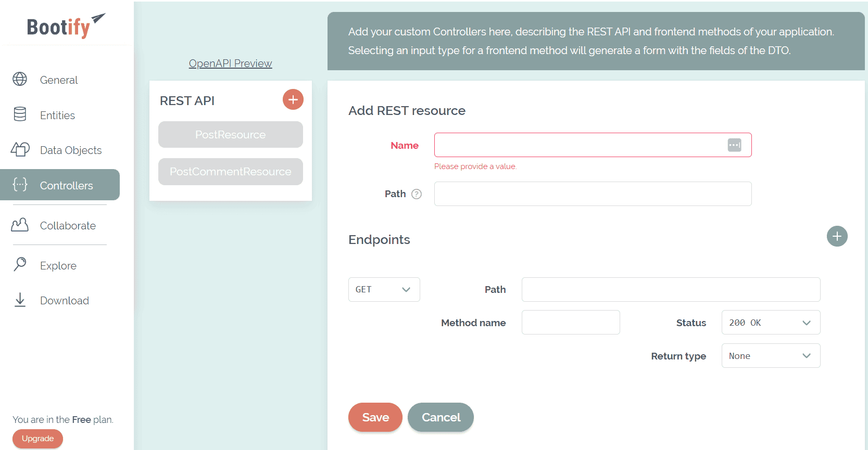This screenshot has width=868, height=450.
Task: Click the Path help question mark icon
Action: (417, 194)
